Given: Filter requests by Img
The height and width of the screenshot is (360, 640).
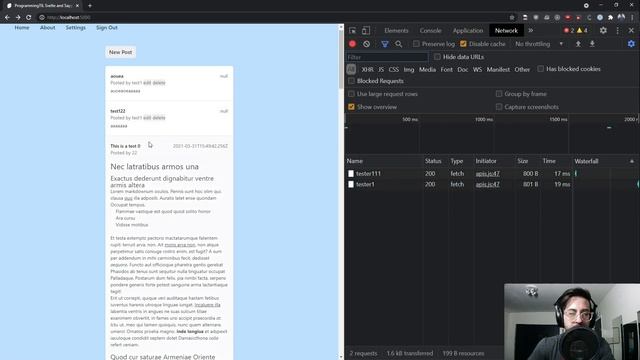Looking at the screenshot, I should (x=409, y=69).
